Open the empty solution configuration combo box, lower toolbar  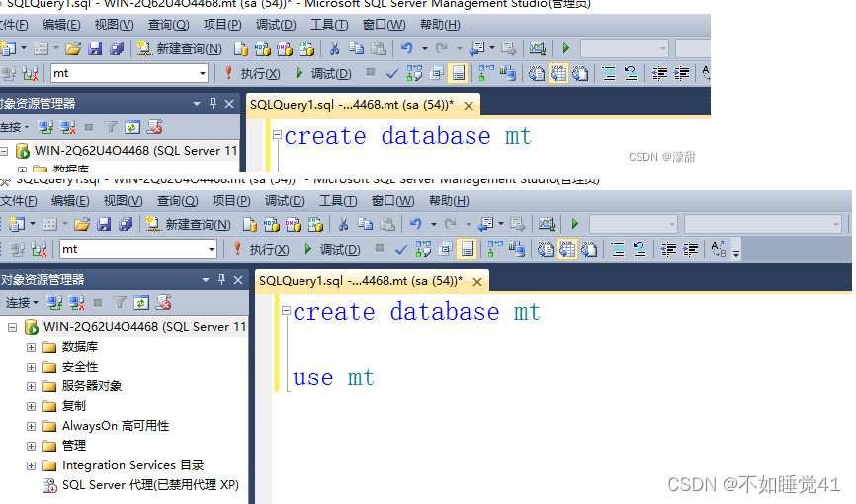[x=634, y=224]
